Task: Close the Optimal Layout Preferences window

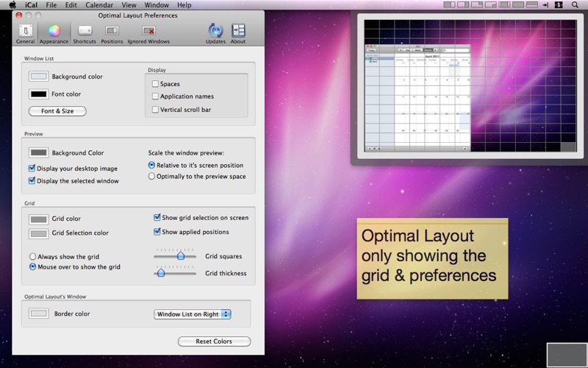Action: [19, 15]
